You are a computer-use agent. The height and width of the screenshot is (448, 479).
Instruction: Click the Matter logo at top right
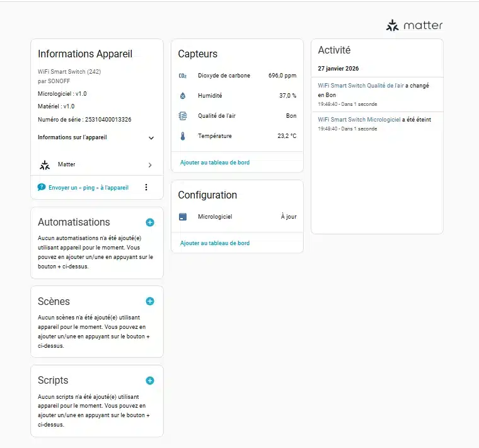tap(415, 26)
